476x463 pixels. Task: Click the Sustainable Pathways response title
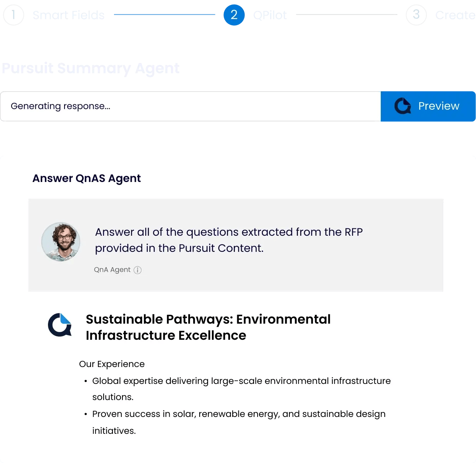(x=208, y=327)
